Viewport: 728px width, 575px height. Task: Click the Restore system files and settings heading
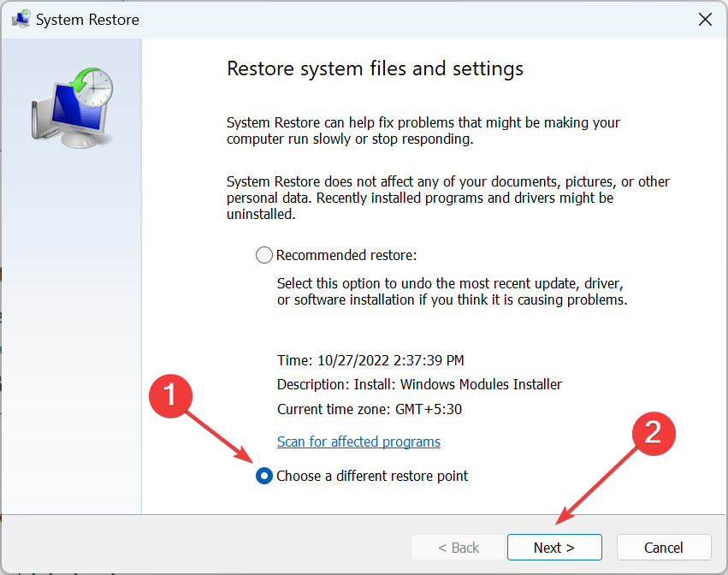pyautogui.click(x=376, y=68)
